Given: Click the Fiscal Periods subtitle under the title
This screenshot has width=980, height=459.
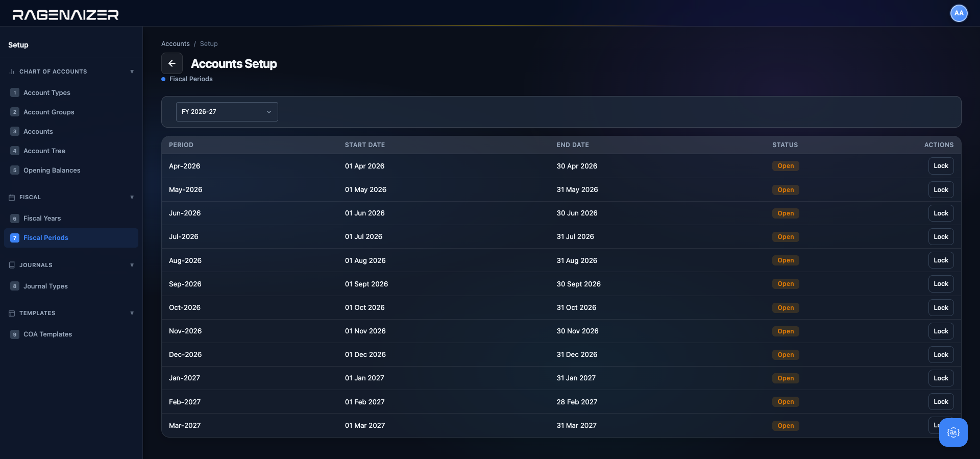Looking at the screenshot, I should tap(191, 79).
